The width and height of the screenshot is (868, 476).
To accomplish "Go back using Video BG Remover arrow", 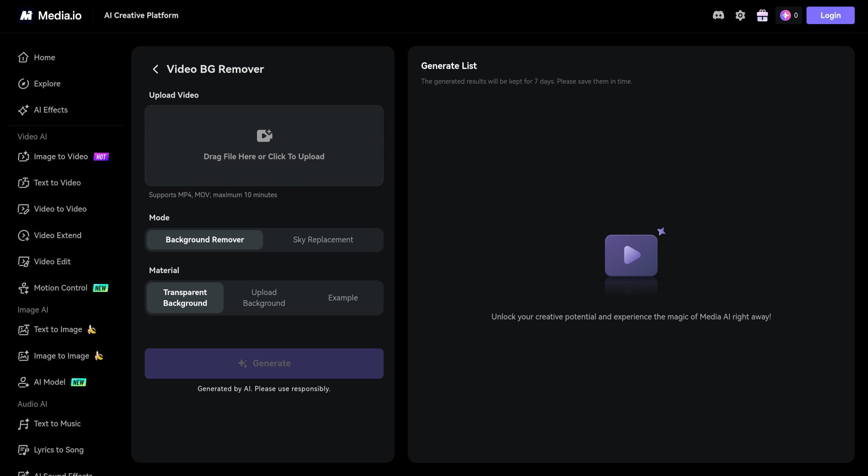I will click(x=156, y=69).
